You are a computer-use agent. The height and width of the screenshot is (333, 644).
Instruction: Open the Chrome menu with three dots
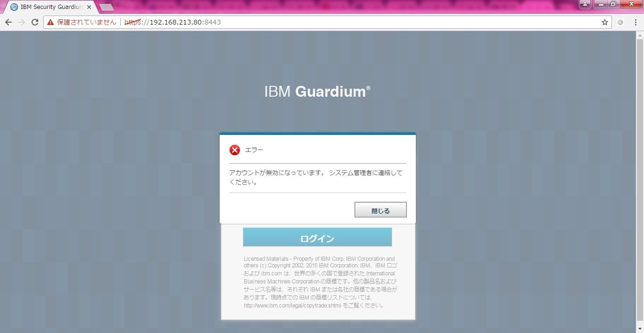(635, 22)
